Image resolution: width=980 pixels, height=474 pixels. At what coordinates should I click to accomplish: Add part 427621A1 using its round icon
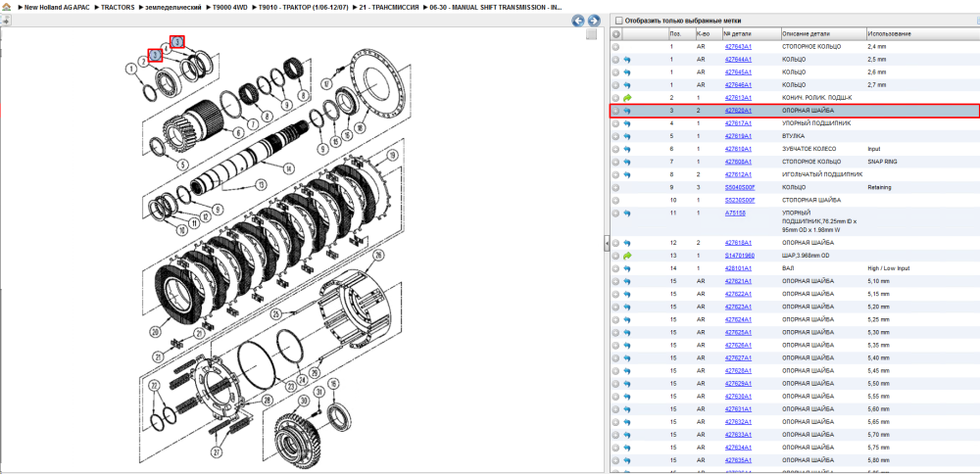coord(615,281)
